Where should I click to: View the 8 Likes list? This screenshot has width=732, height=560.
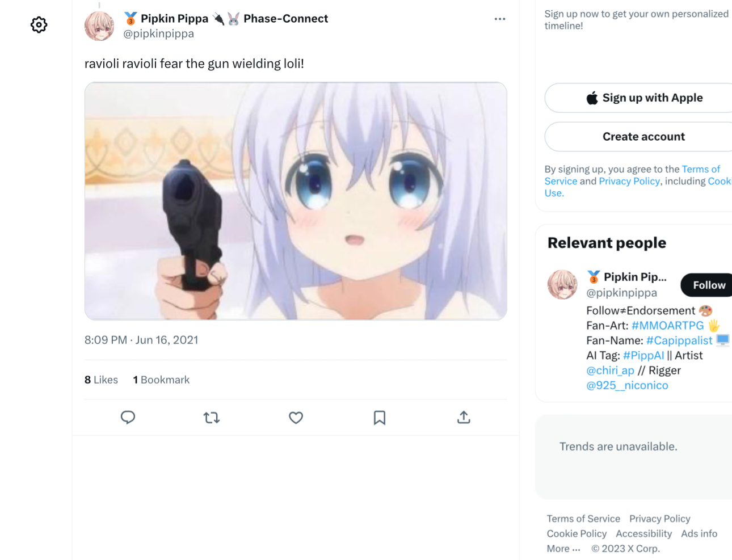[101, 380]
